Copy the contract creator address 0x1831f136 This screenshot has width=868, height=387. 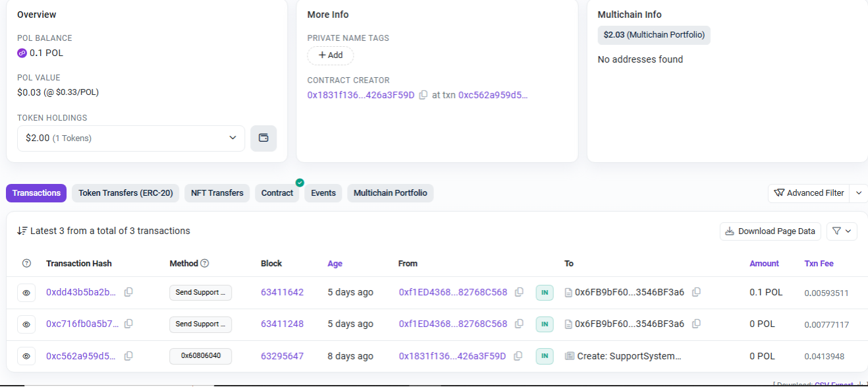(x=423, y=95)
